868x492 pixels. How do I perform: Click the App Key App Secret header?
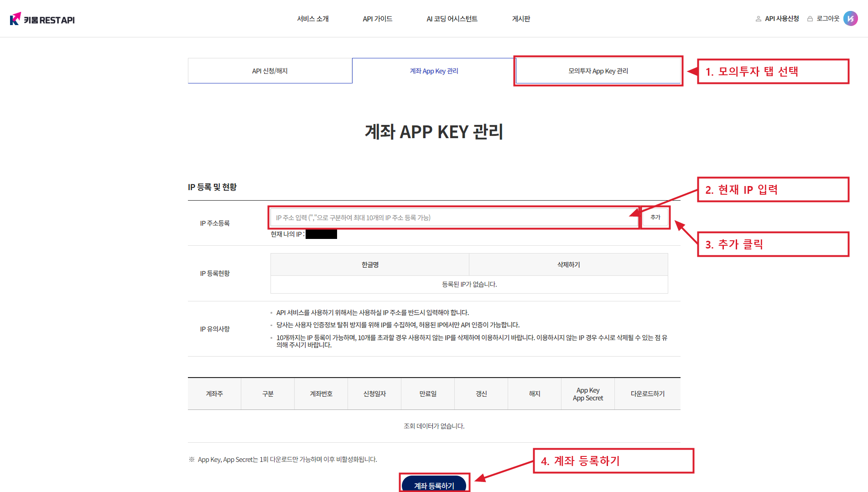point(588,394)
